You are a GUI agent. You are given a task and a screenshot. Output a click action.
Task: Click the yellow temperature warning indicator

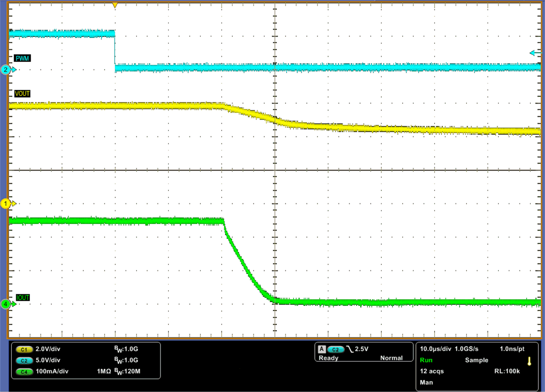529,361
